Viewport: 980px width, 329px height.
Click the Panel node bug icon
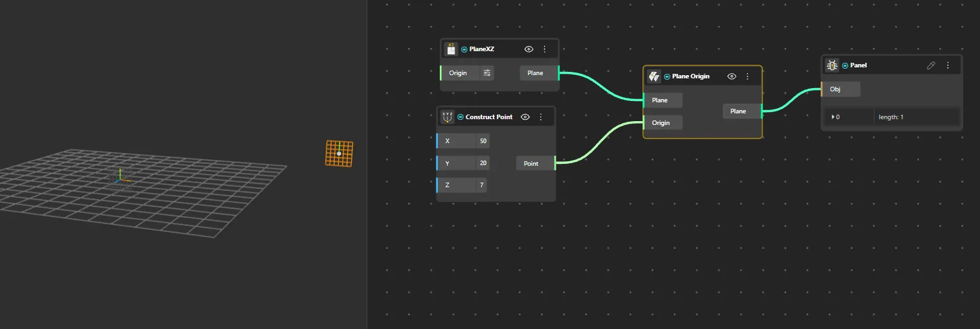pos(832,65)
